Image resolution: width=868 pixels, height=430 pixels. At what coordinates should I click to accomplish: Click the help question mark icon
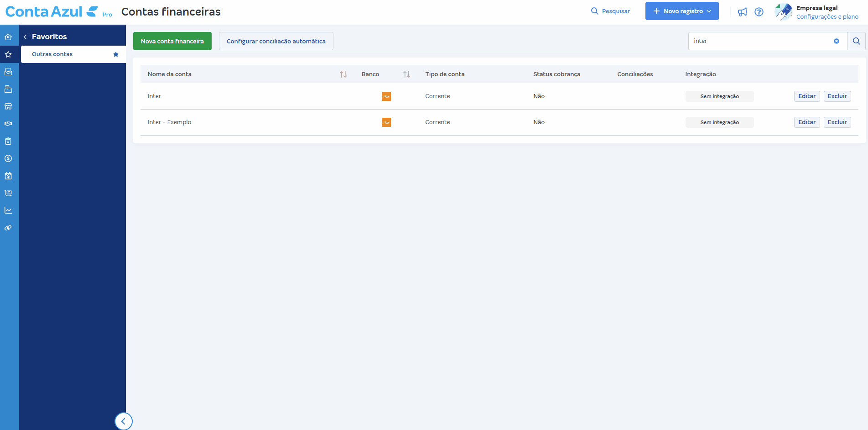click(759, 12)
